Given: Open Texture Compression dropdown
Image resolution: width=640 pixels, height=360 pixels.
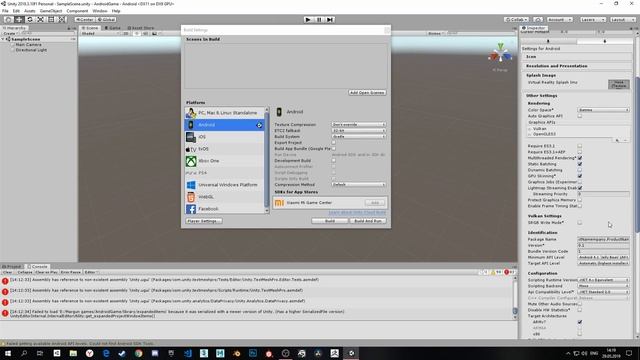Looking at the screenshot, I should tap(358, 124).
